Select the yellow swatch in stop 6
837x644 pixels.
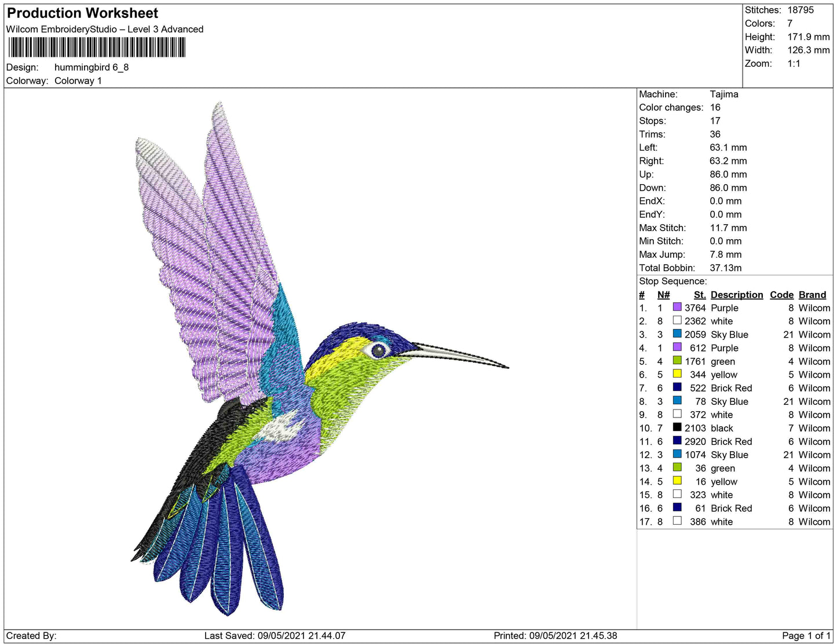click(x=677, y=375)
